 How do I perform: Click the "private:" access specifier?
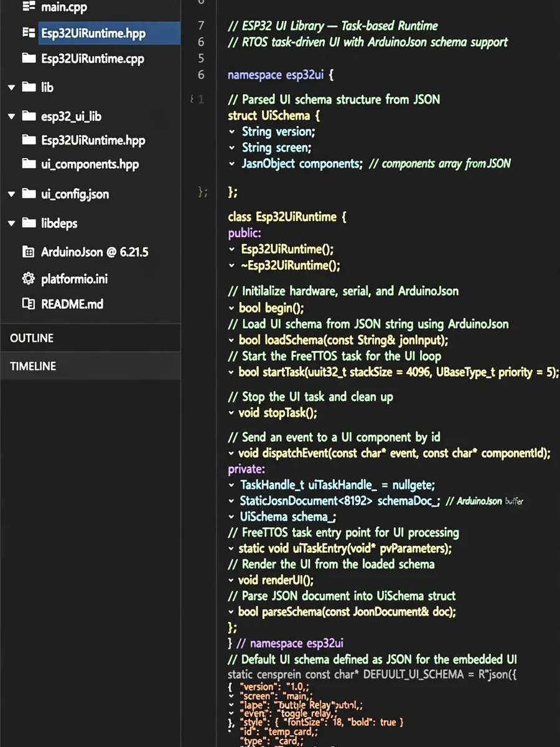pos(246,469)
